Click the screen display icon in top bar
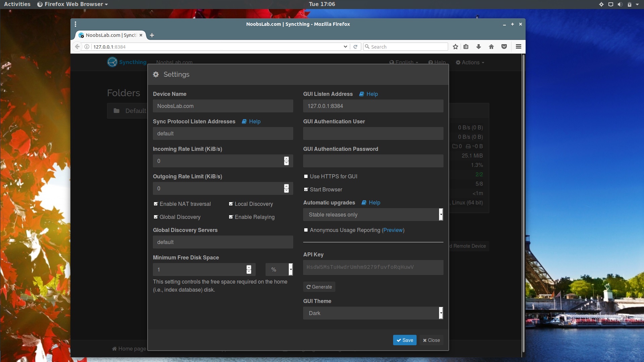Screen dimensions: 644x362 pos(611,4)
